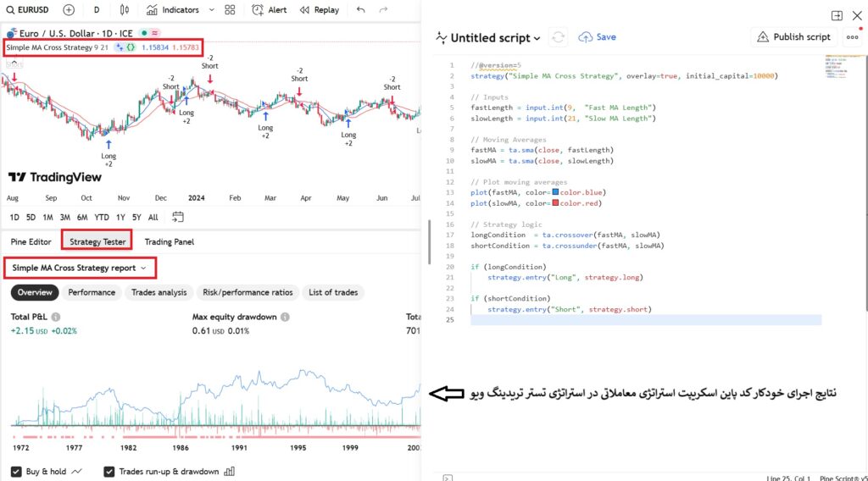The height and width of the screenshot is (481, 868).
Task: Click the blue color swatch in code
Action: click(555, 192)
